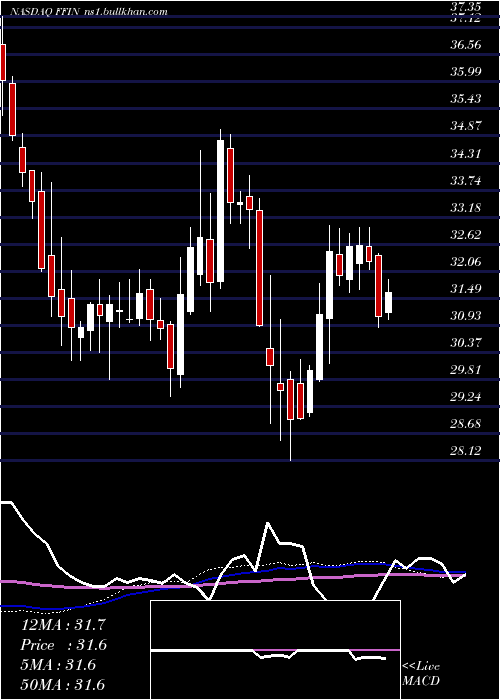Click the 32.06 price axis label

point(466,261)
